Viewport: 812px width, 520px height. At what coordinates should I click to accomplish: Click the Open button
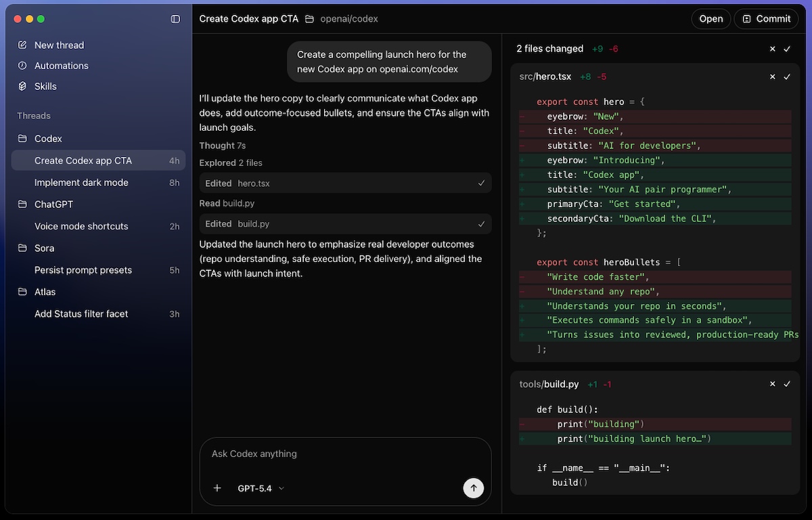pyautogui.click(x=710, y=19)
